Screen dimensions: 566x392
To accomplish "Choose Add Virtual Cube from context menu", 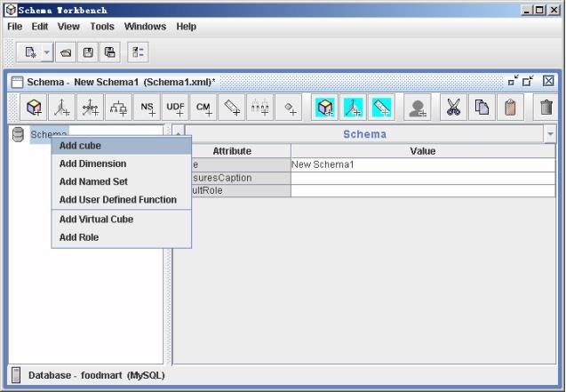I will tap(121, 219).
